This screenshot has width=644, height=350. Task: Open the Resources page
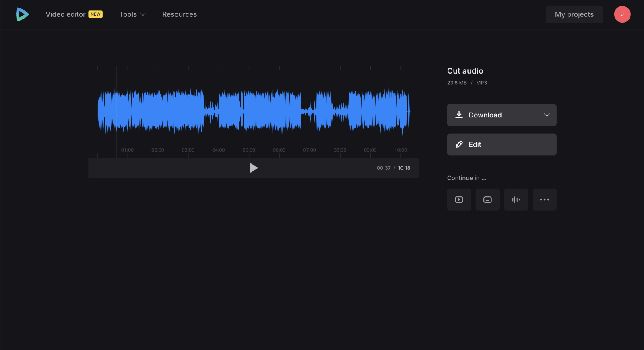180,14
